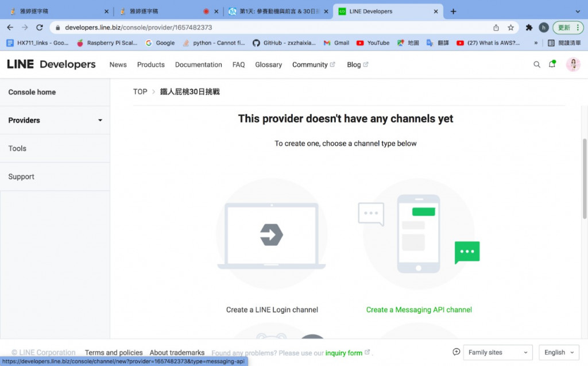Open the News menu item

pos(118,64)
